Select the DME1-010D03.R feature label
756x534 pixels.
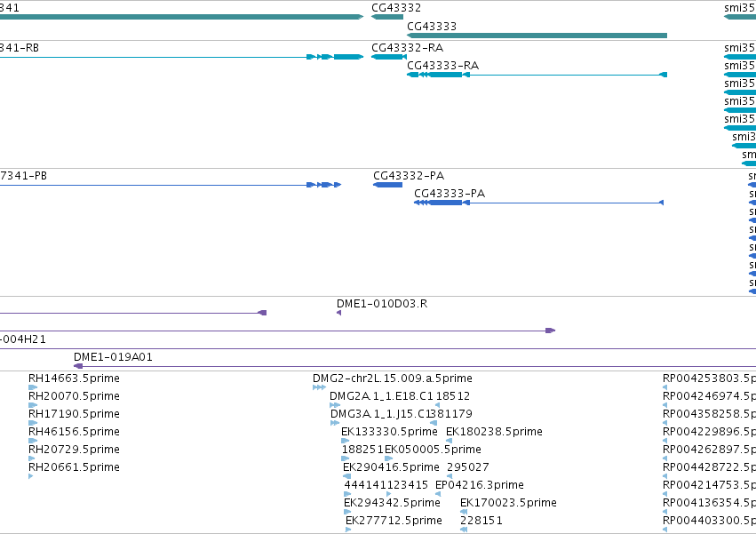(x=382, y=304)
